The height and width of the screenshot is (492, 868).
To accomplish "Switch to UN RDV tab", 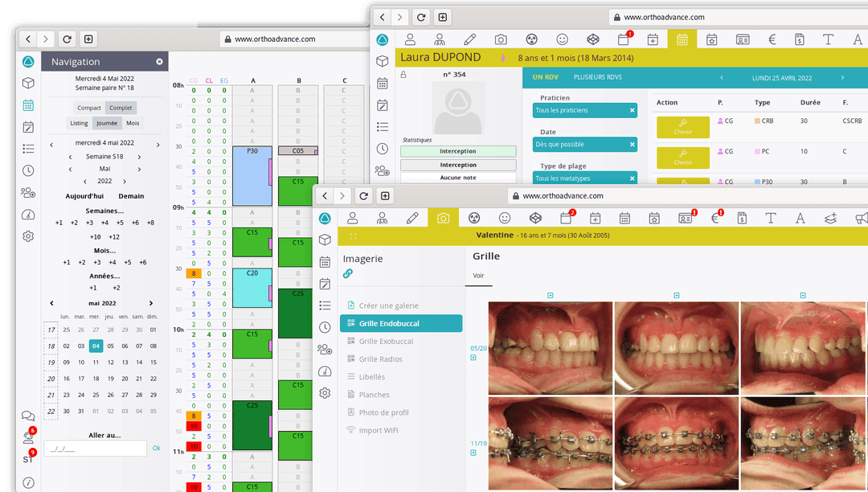I will (545, 77).
